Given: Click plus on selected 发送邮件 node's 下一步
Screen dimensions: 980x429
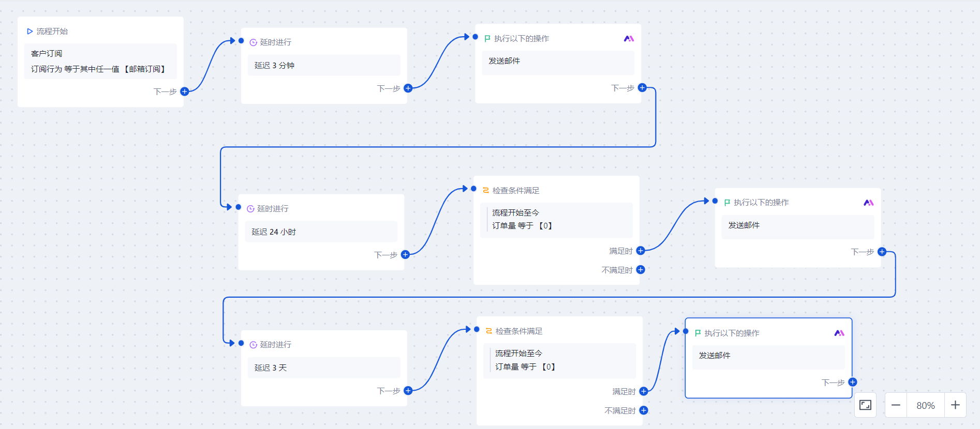Looking at the screenshot, I should pyautogui.click(x=853, y=382).
